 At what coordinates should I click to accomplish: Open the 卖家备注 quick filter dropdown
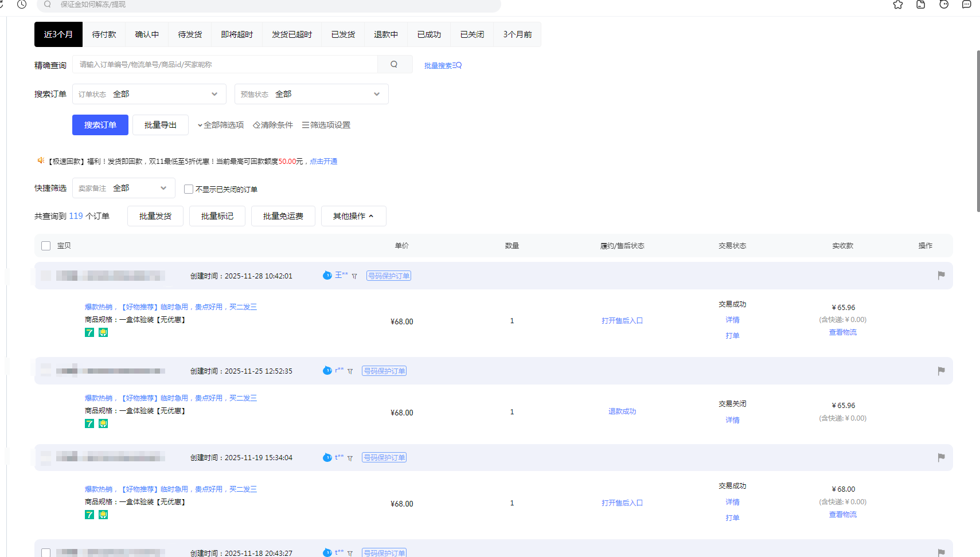(x=124, y=188)
